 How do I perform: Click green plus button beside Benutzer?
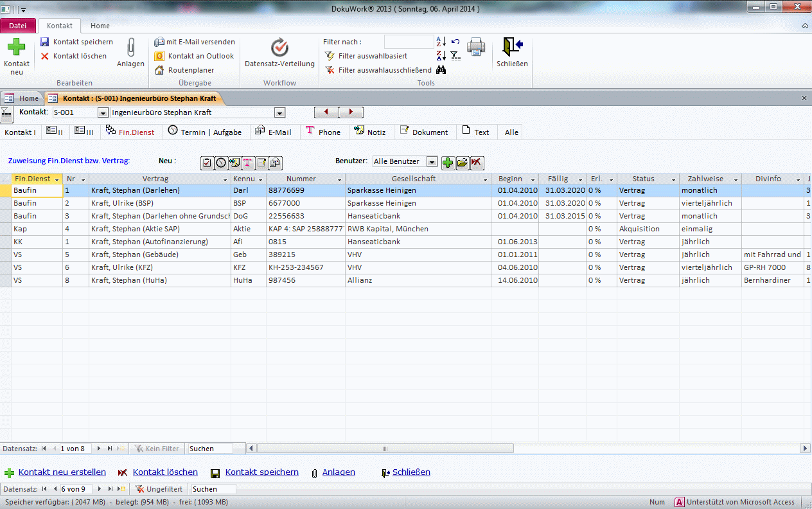coord(448,163)
